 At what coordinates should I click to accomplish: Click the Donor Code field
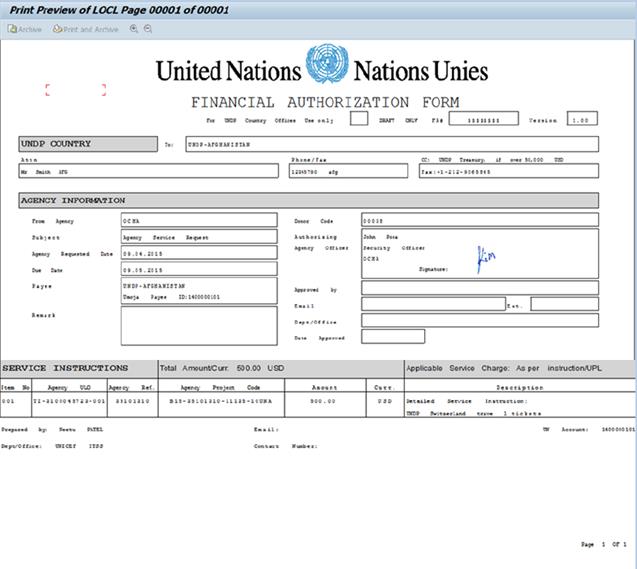(479, 220)
